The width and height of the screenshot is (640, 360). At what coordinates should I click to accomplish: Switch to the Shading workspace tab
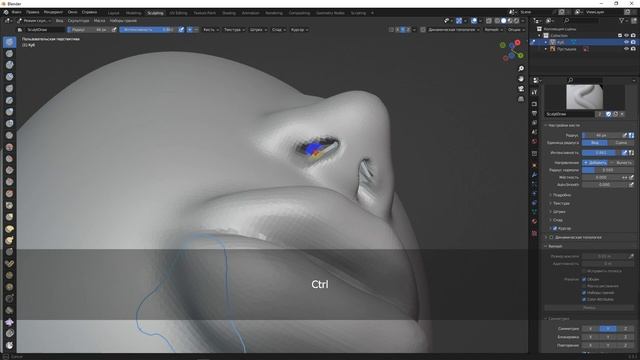[x=229, y=13]
